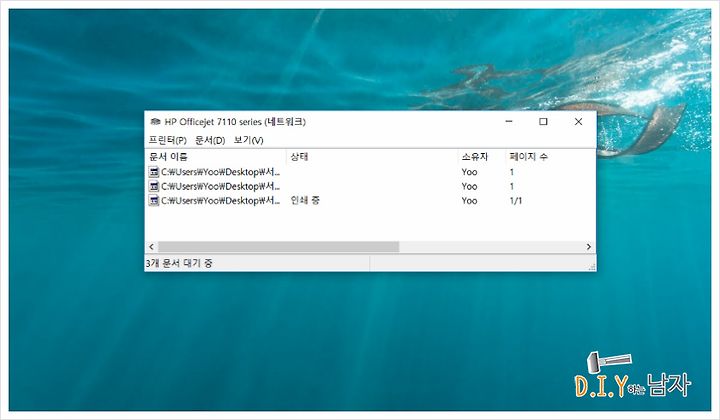Open the 보기(V) menu
Viewport: 720px width, 420px height.
coord(248,140)
